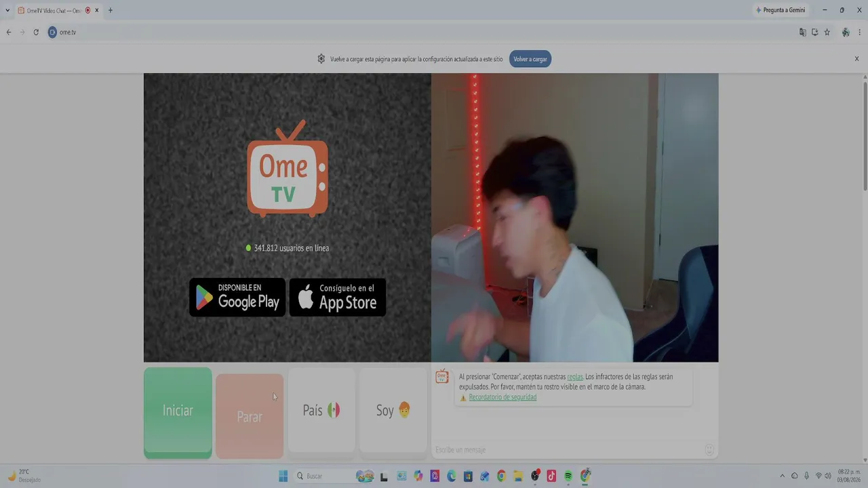Show hidden system tray icons
The image size is (868, 488).
(x=782, y=476)
